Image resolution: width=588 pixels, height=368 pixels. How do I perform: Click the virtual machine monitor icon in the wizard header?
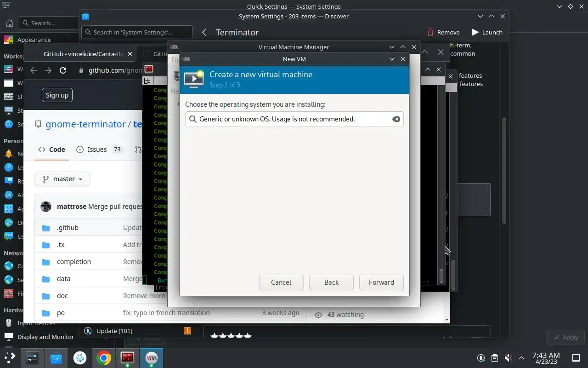(194, 79)
